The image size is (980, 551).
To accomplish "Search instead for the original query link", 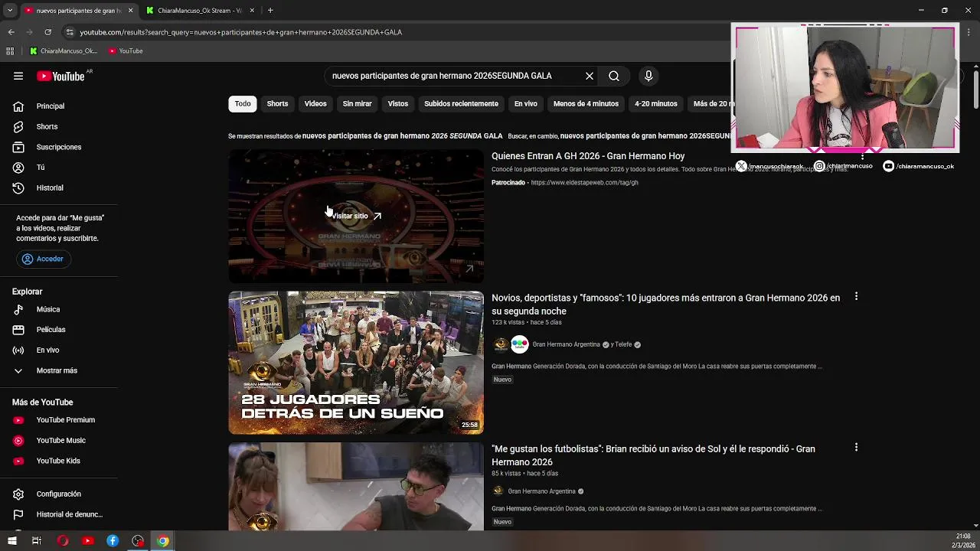I will pos(645,136).
